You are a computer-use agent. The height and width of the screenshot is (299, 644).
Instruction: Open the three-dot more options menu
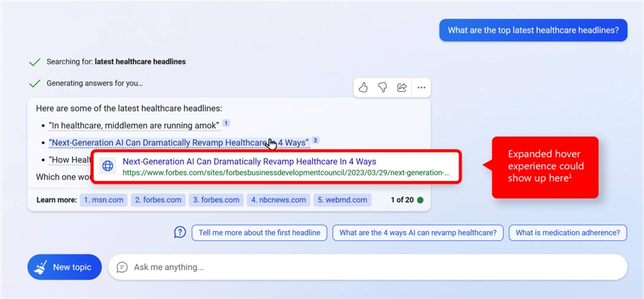click(x=421, y=88)
